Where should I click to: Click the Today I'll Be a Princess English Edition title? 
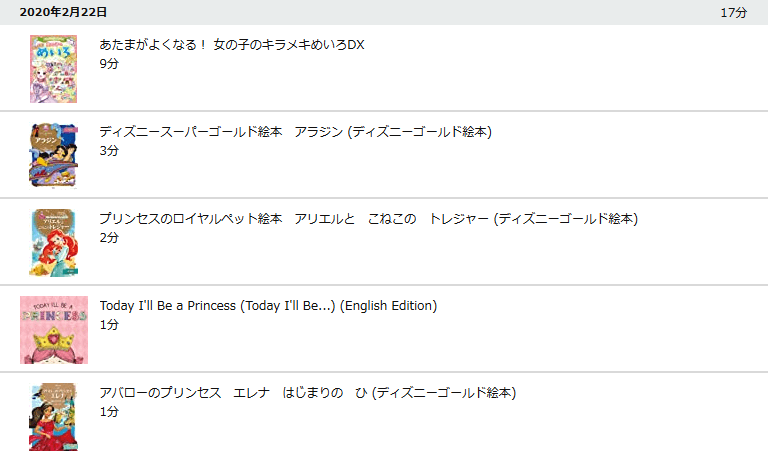coord(268,306)
